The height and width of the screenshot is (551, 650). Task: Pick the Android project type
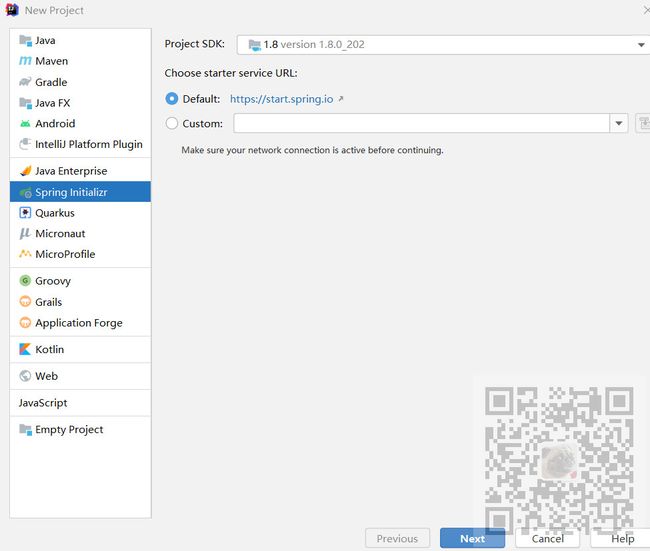coord(80,124)
